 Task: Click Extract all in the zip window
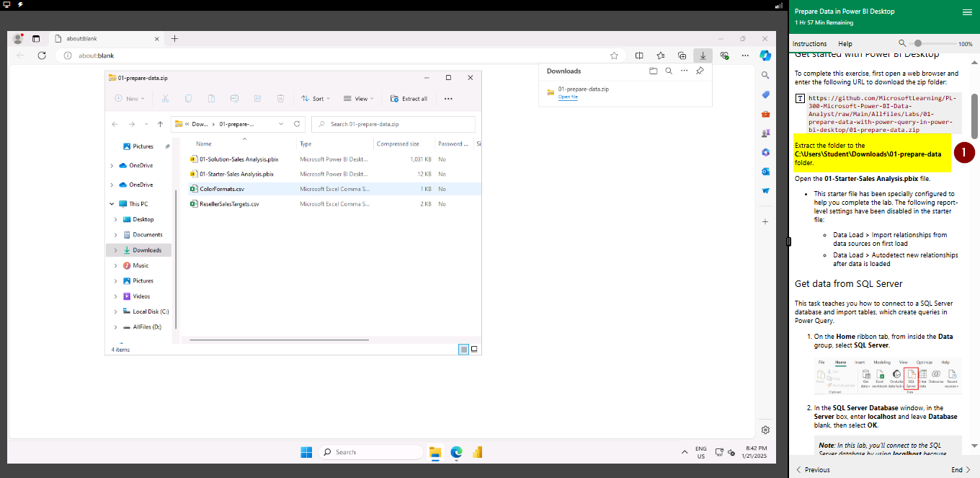(409, 99)
